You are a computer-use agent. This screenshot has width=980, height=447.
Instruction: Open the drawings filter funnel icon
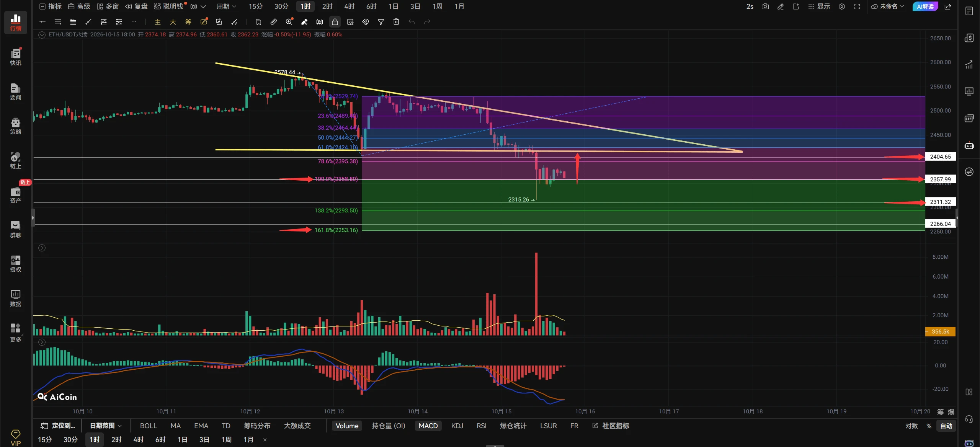tap(381, 22)
